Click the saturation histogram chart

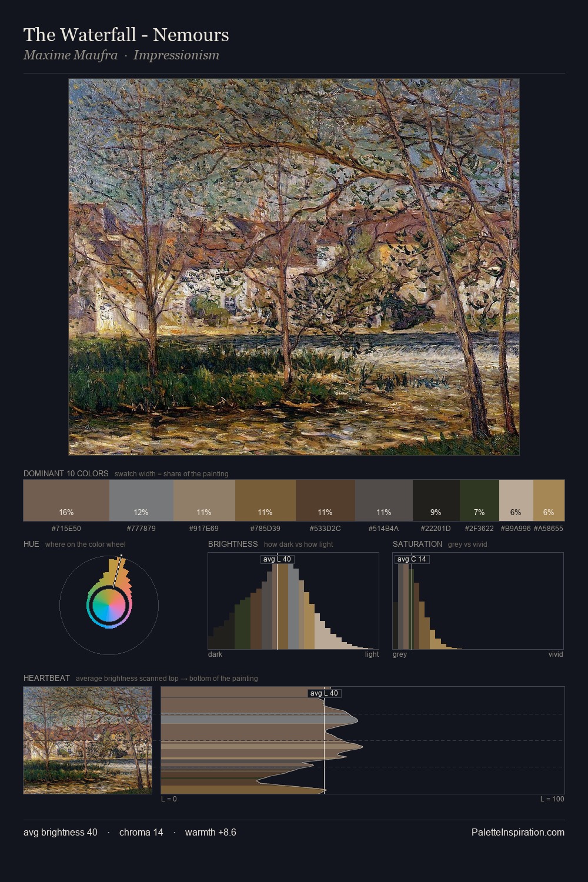pyautogui.click(x=478, y=601)
